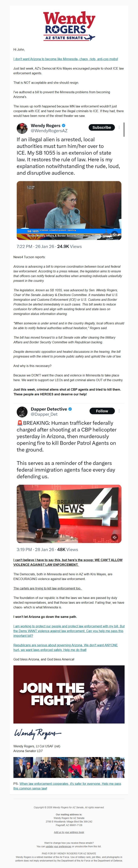Click the verified badge beside Wendy Rogers
Screen dimensions: 138x868
point(64,125)
